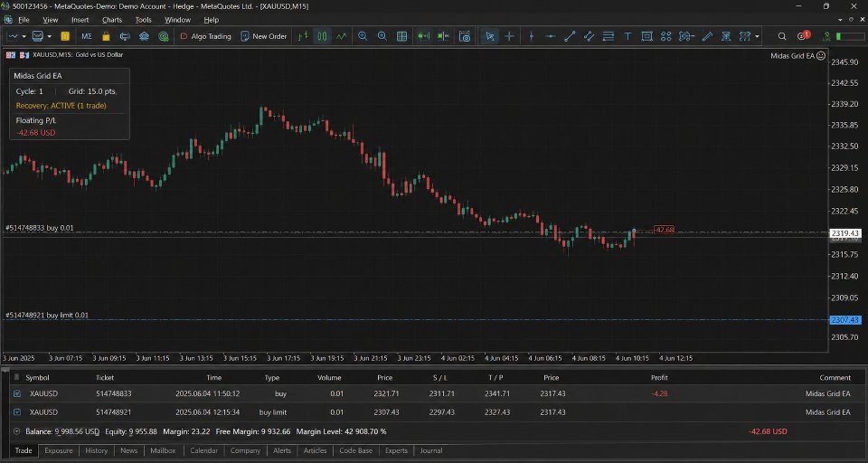Switch to the Journal tab

(431, 451)
